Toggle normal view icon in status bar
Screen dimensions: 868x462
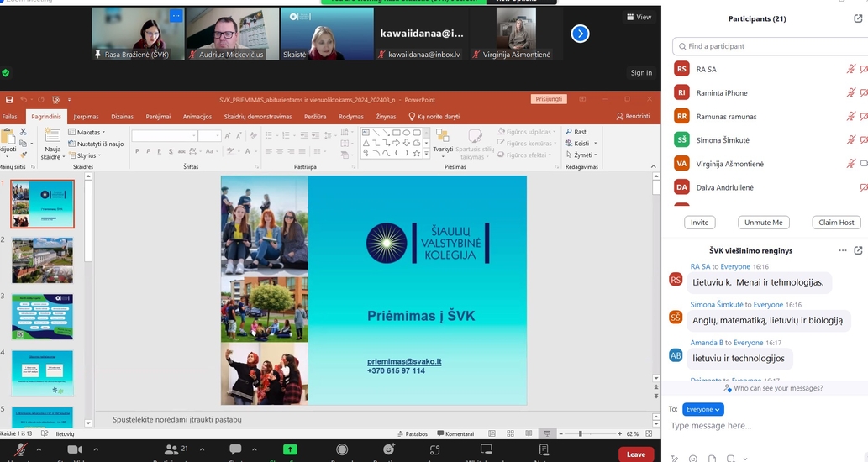[x=492, y=433]
